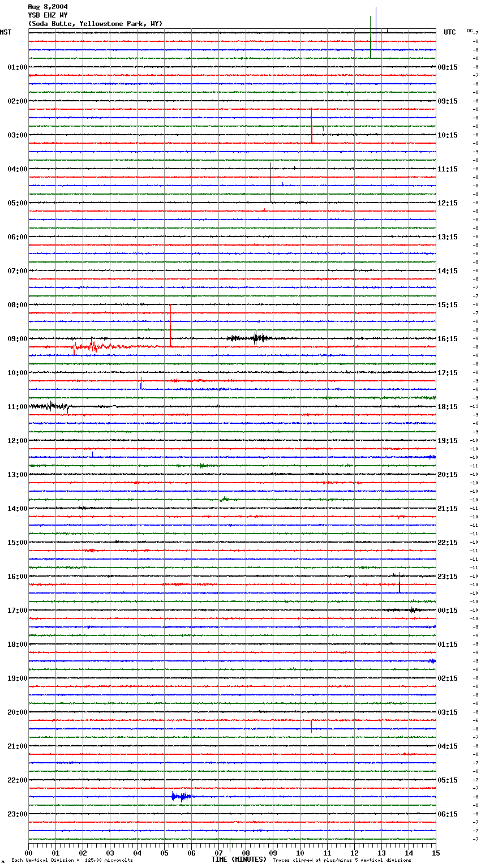
Task: Click the 20:15 UTC time label
Action: 448,475
